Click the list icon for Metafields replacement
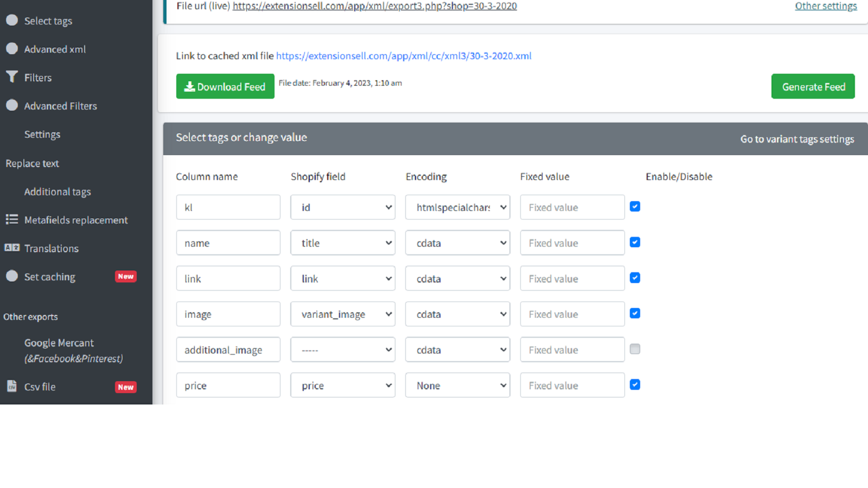Screen dimensions: 868x488 (x=12, y=219)
